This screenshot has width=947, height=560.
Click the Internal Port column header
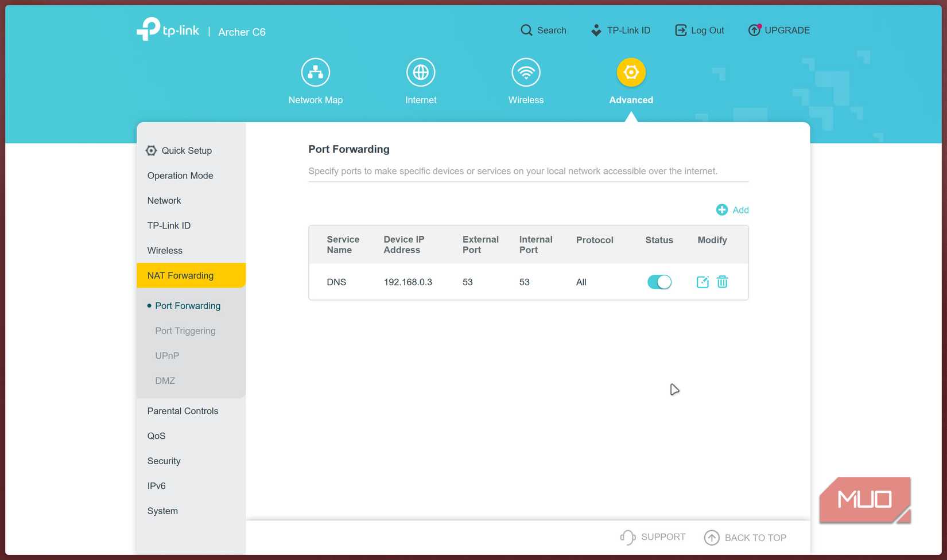(x=535, y=244)
